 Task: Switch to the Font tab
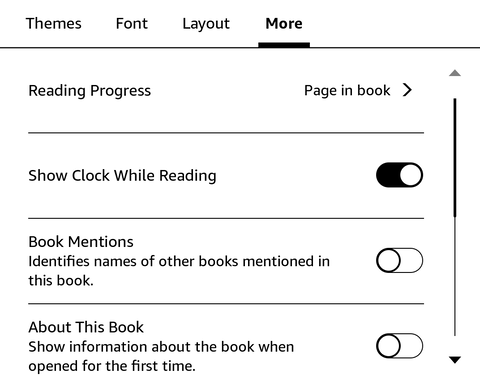(132, 24)
